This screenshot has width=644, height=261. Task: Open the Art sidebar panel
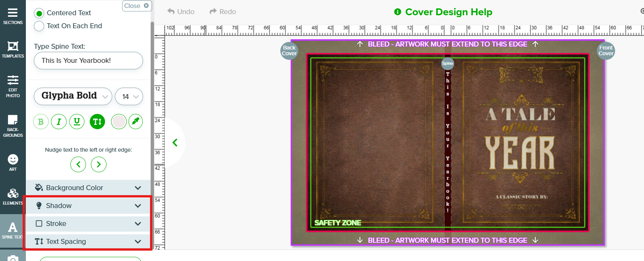pyautogui.click(x=13, y=162)
